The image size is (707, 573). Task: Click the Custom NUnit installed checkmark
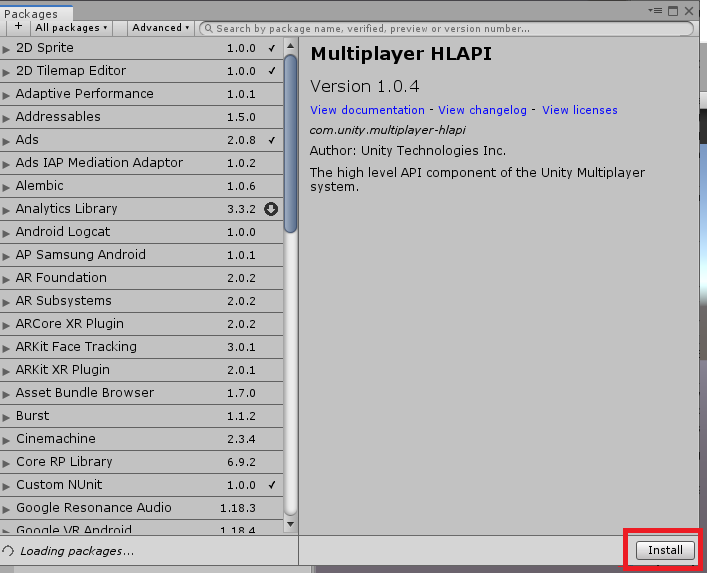coord(272,485)
